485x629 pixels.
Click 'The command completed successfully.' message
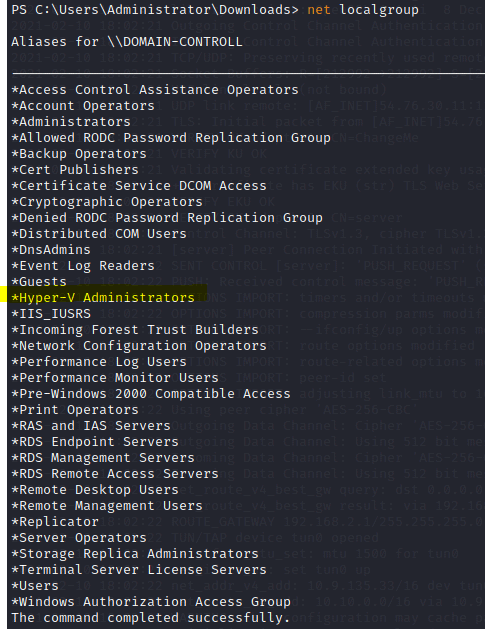click(x=151, y=618)
